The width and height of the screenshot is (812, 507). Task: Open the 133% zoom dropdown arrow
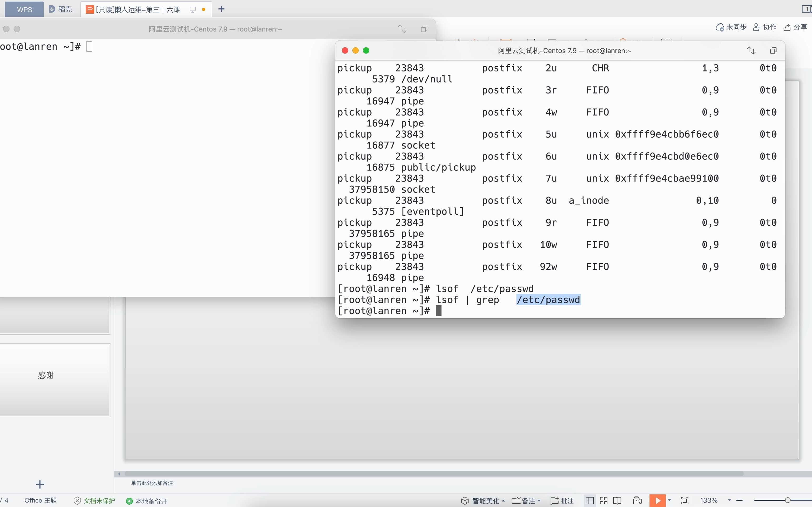[729, 500]
